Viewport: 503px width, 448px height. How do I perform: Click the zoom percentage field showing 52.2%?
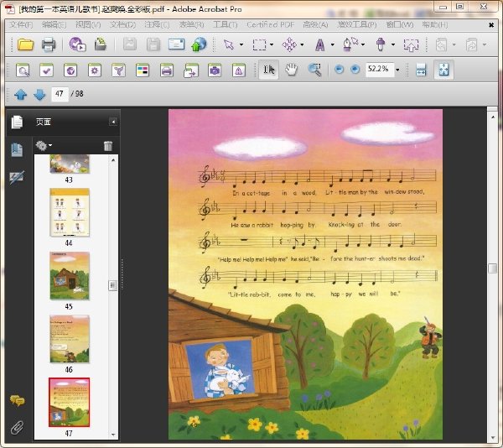[x=380, y=69]
